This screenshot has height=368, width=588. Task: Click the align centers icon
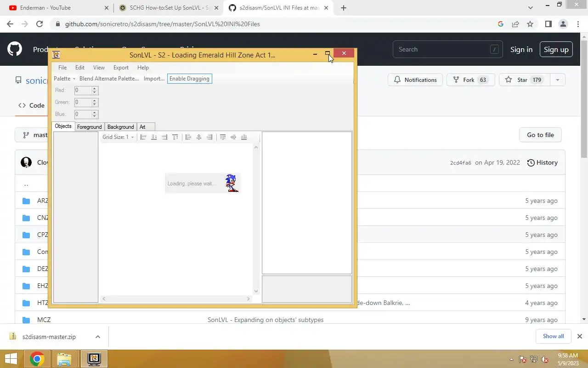[x=199, y=137]
